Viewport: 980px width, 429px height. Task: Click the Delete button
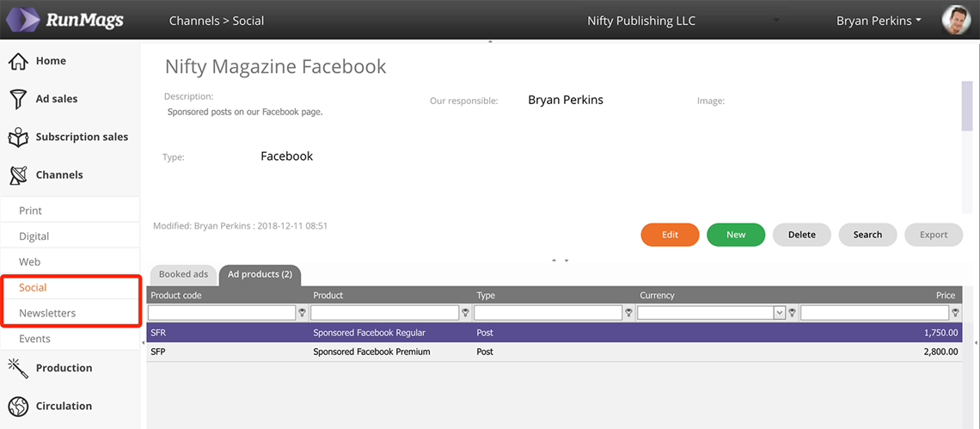802,235
